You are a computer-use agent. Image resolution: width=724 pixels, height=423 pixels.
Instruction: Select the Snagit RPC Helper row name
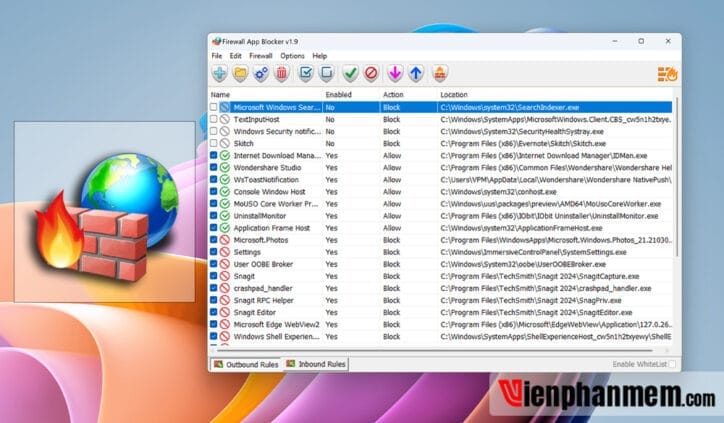pos(263,300)
